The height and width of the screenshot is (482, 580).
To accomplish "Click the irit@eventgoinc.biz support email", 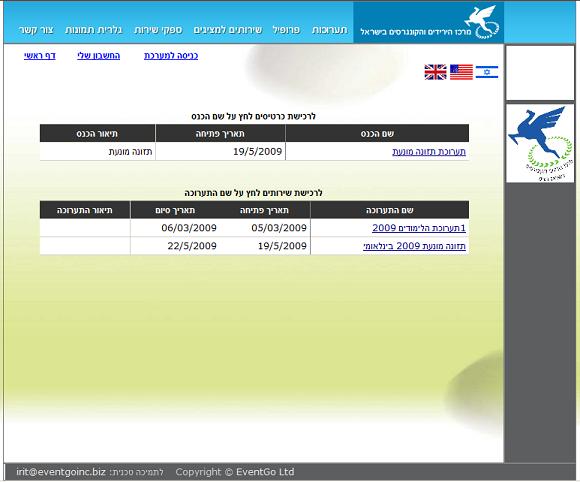I will point(61,472).
